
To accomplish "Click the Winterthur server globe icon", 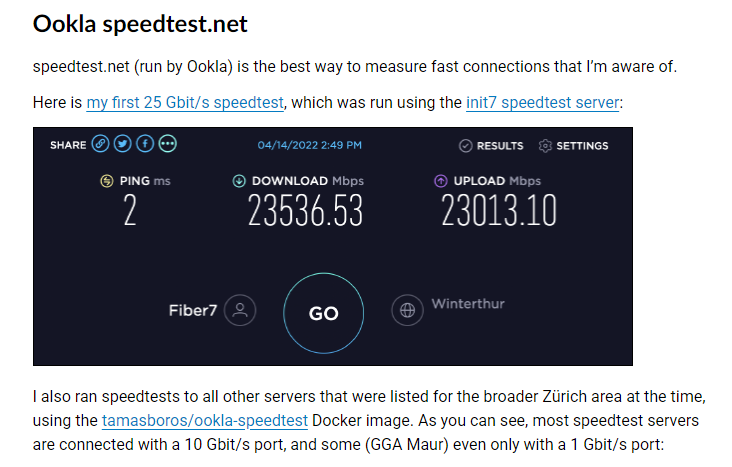I will [x=407, y=310].
